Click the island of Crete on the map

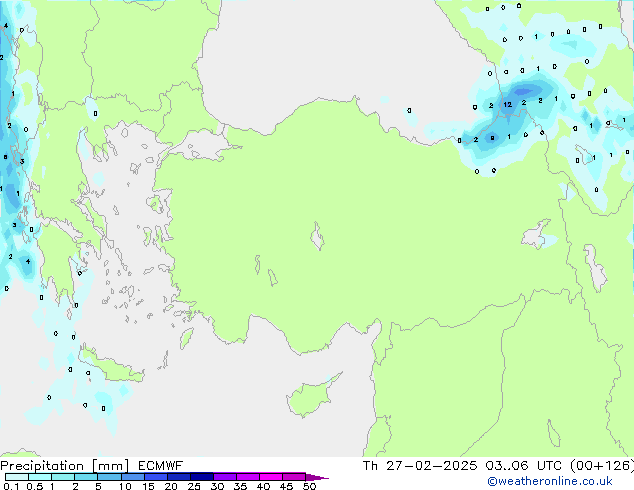tap(111, 365)
